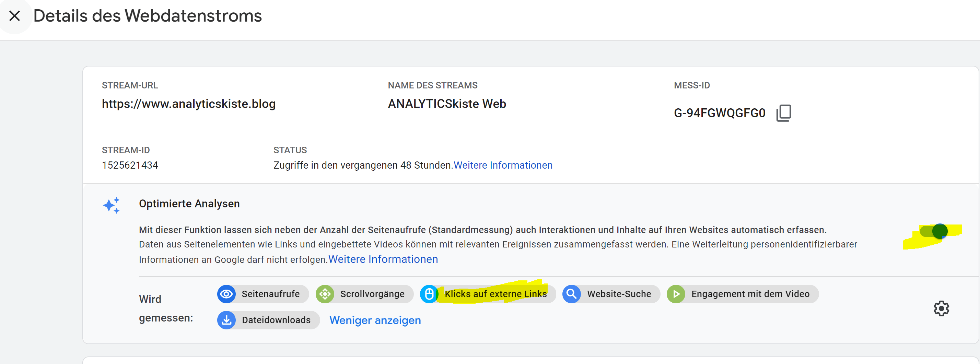Screen dimensions: 980x364
Task: Select the Website-Suche magnifier icon
Action: click(x=571, y=294)
